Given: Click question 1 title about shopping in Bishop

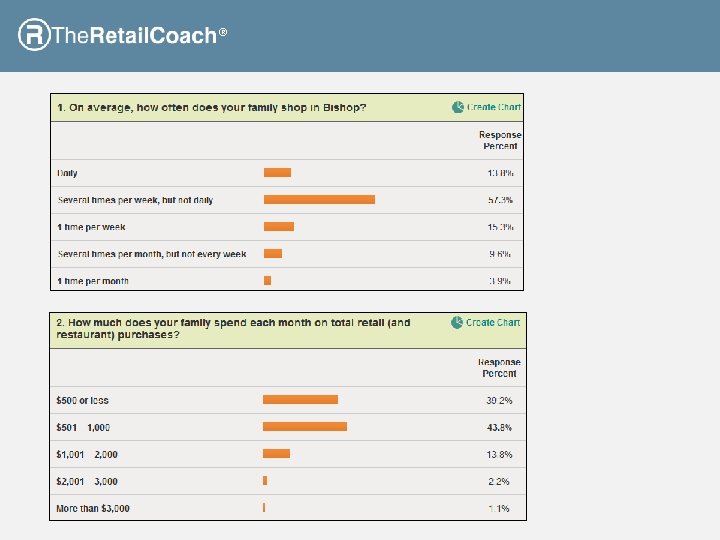Looking at the screenshot, I should pyautogui.click(x=211, y=108).
